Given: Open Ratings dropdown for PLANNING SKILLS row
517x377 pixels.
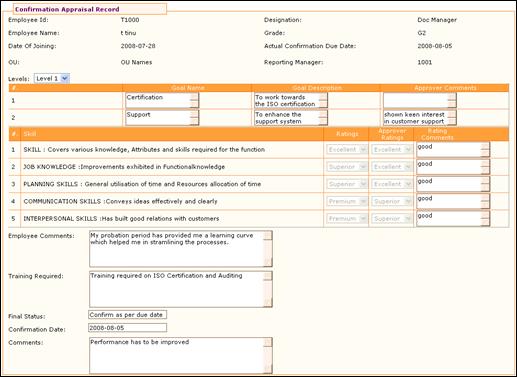Looking at the screenshot, I should tap(347, 184).
